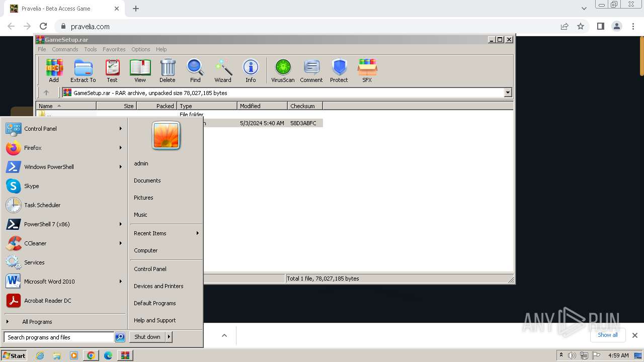This screenshot has width=644, height=362.
Task: Expand downloads item chevron in Chrome
Action: [x=224, y=335]
